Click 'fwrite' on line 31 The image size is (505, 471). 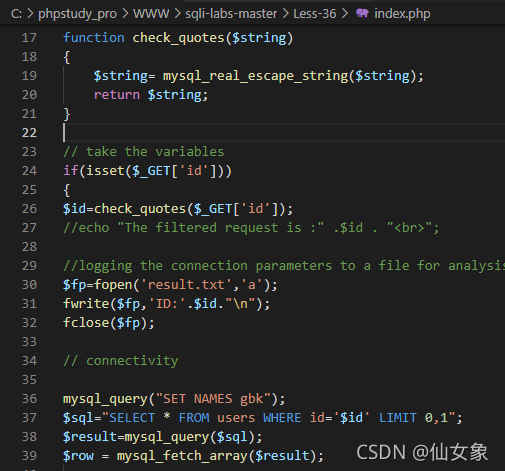pos(86,304)
